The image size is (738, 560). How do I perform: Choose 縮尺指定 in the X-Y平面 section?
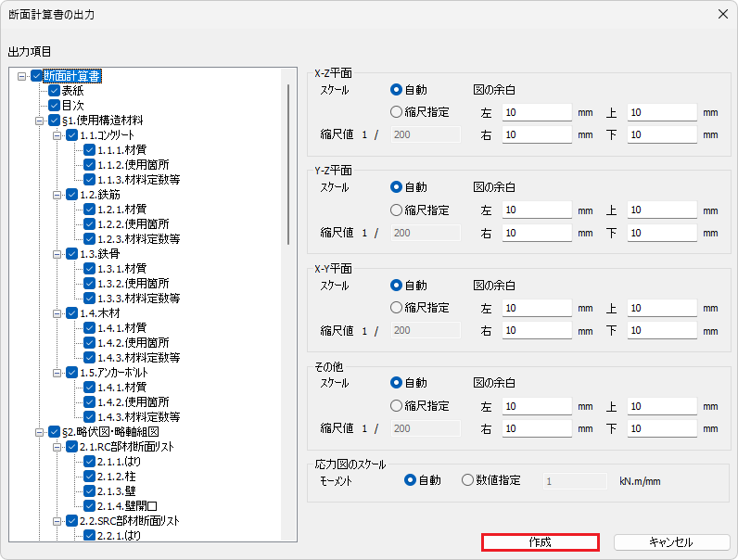coord(397,308)
